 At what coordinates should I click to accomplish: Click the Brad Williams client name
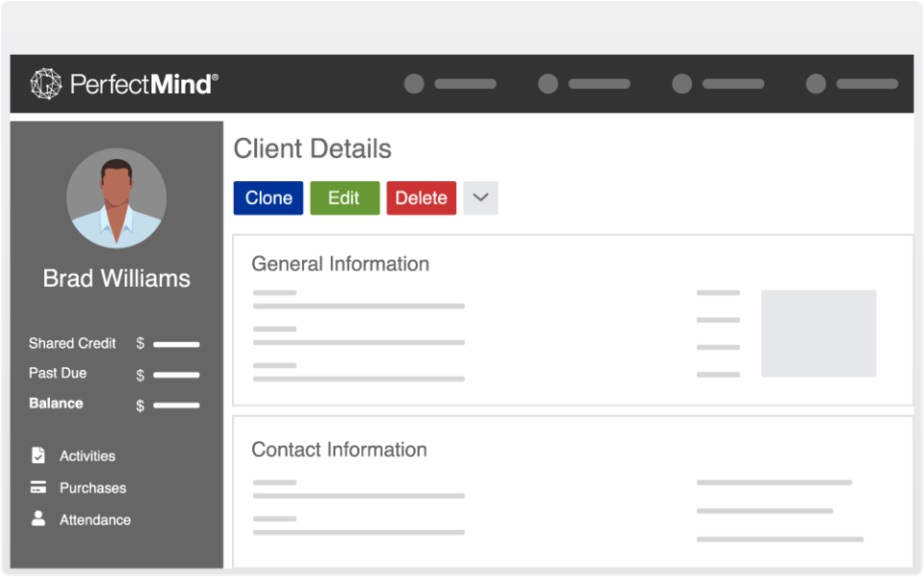click(x=116, y=278)
